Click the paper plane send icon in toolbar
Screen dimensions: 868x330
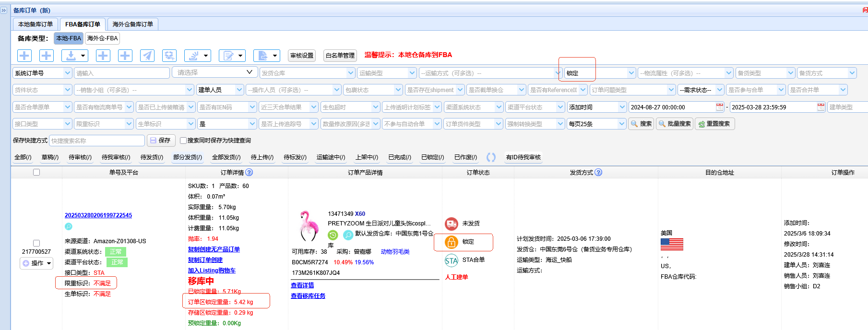click(x=147, y=56)
